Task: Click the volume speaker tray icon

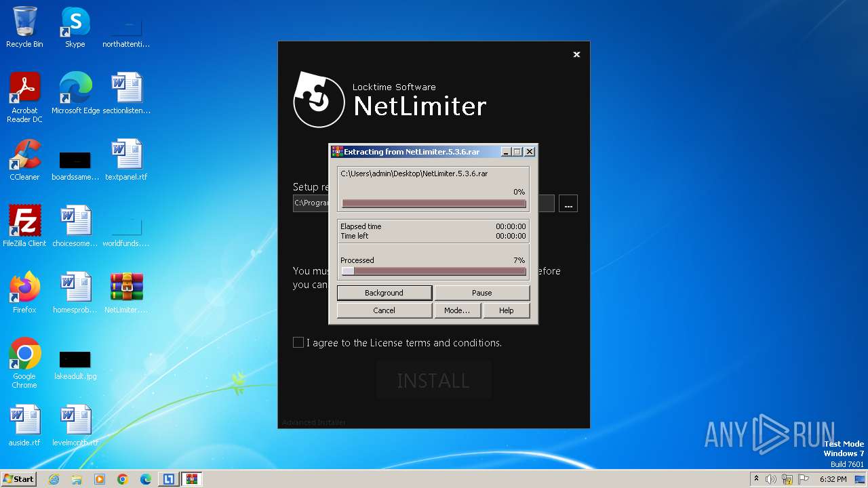Action: [x=771, y=479]
